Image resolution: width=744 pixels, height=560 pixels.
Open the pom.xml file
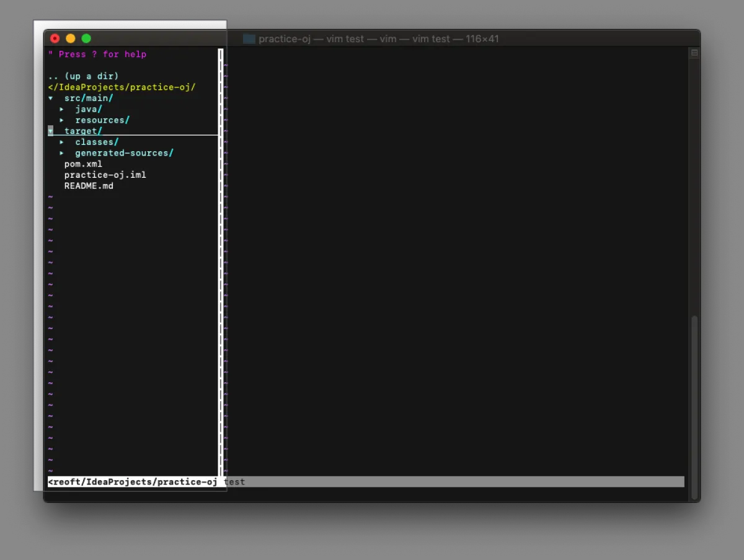click(x=83, y=164)
